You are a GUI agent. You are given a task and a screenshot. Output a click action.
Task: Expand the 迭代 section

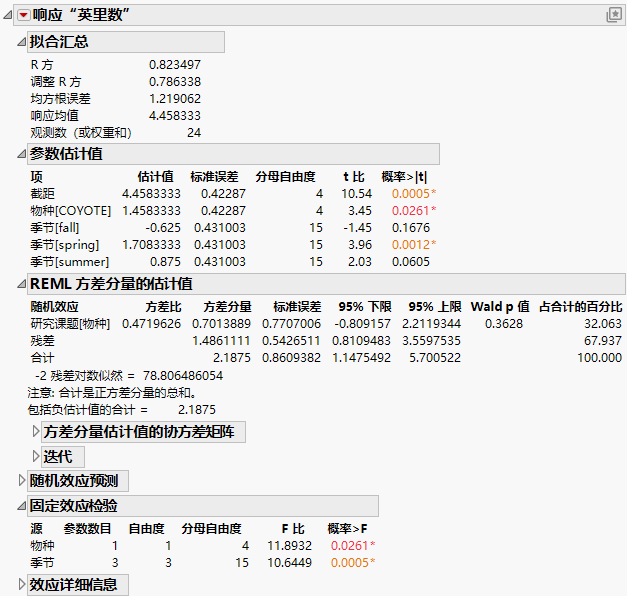tap(36, 456)
